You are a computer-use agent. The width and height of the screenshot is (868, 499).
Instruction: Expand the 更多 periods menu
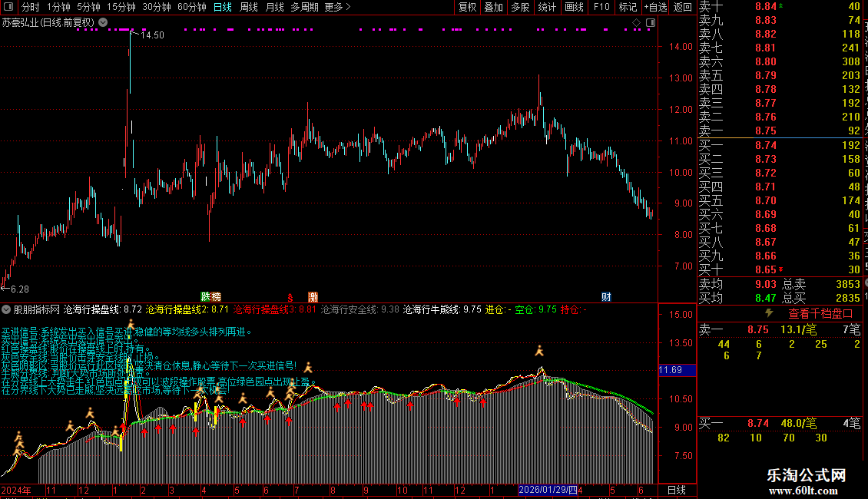337,7
